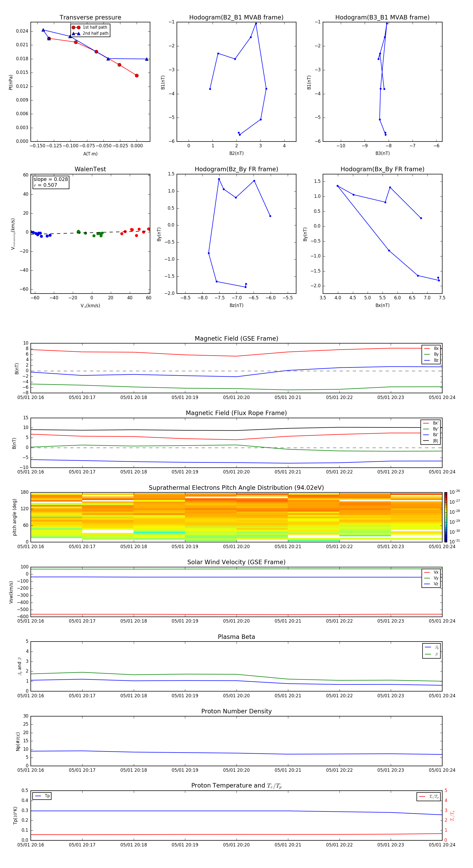Image resolution: width=473 pixels, height=868 pixels.
Task: Click 'A(T·m)' x-axis label
Action: pyautogui.click(x=90, y=154)
